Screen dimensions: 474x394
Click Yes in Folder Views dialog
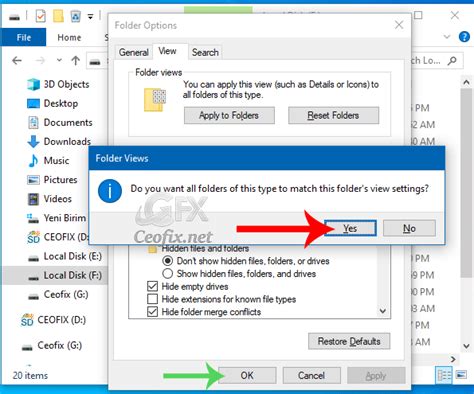(x=350, y=228)
